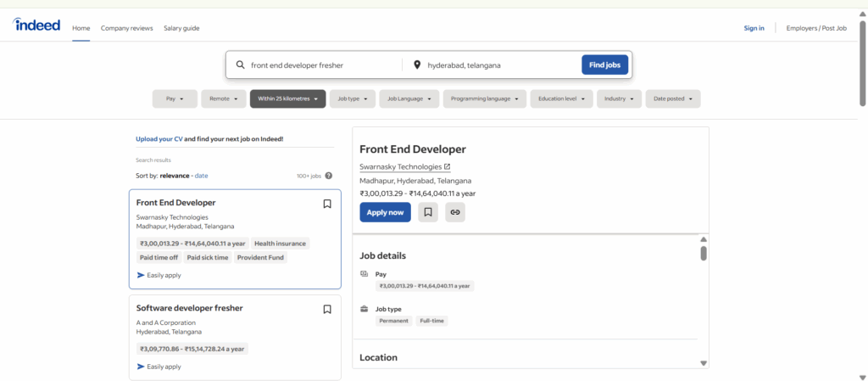The height and width of the screenshot is (381, 868).
Task: Click the job details panel scroll down arrow
Action: point(704,363)
